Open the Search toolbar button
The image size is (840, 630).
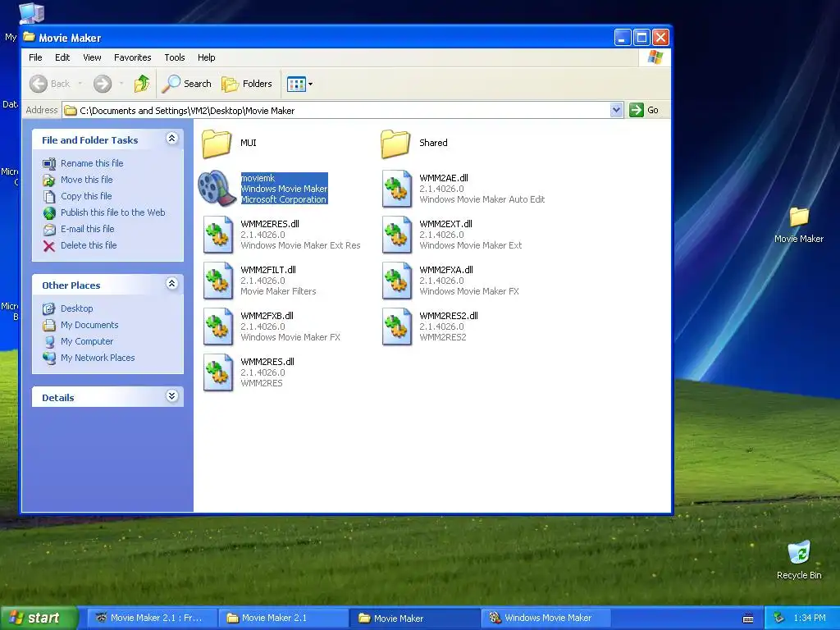pos(187,84)
